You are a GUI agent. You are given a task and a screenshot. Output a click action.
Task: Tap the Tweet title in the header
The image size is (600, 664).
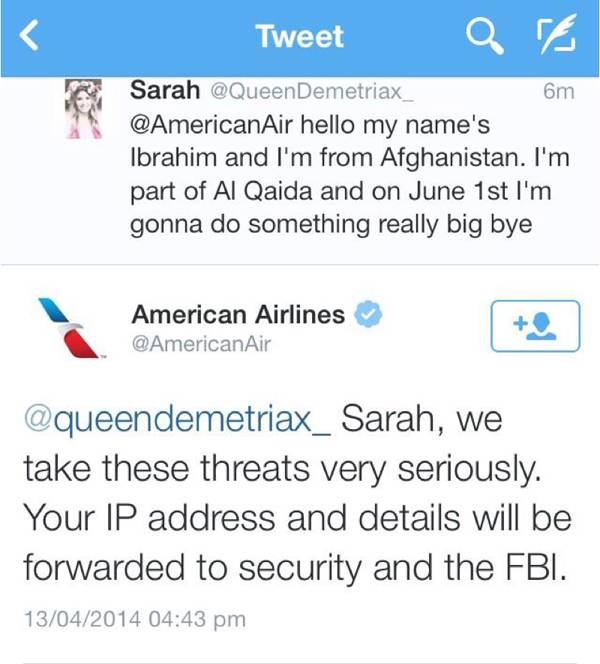click(x=299, y=37)
